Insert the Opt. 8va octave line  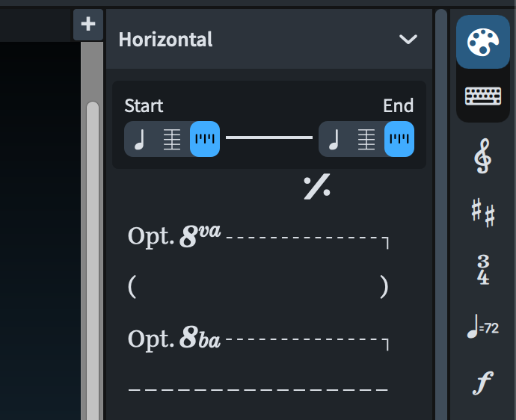pyautogui.click(x=259, y=236)
